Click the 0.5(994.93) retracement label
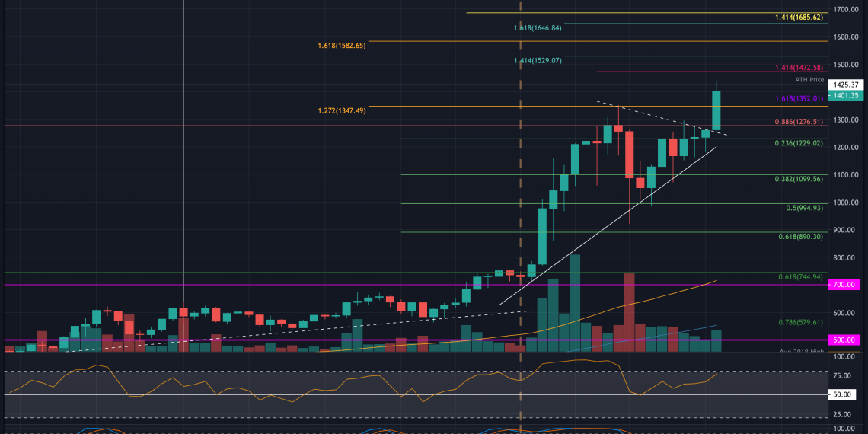The height and width of the screenshot is (434, 868). (x=804, y=208)
